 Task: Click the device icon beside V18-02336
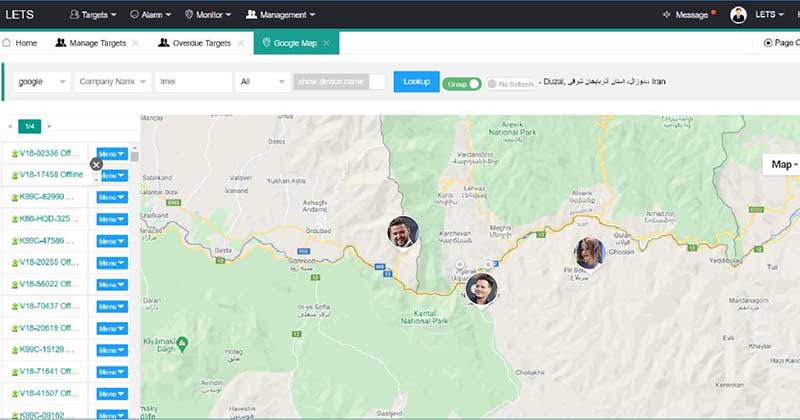click(15, 154)
